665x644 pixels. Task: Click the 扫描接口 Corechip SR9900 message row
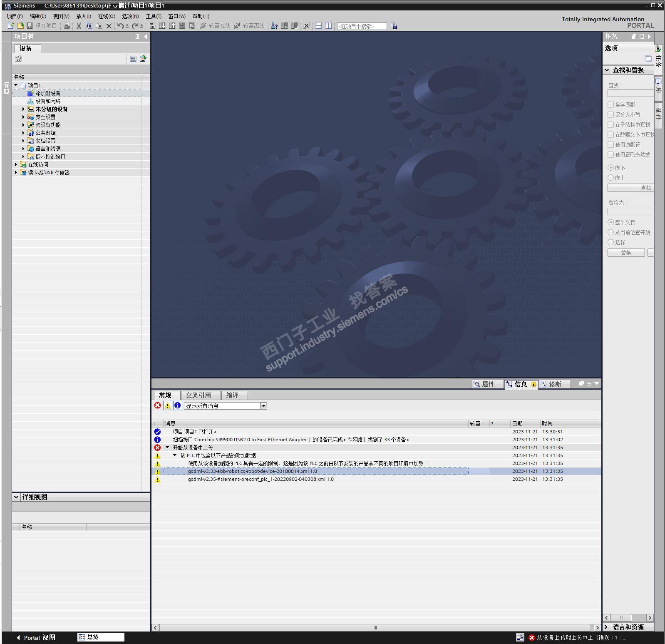[x=376, y=440]
